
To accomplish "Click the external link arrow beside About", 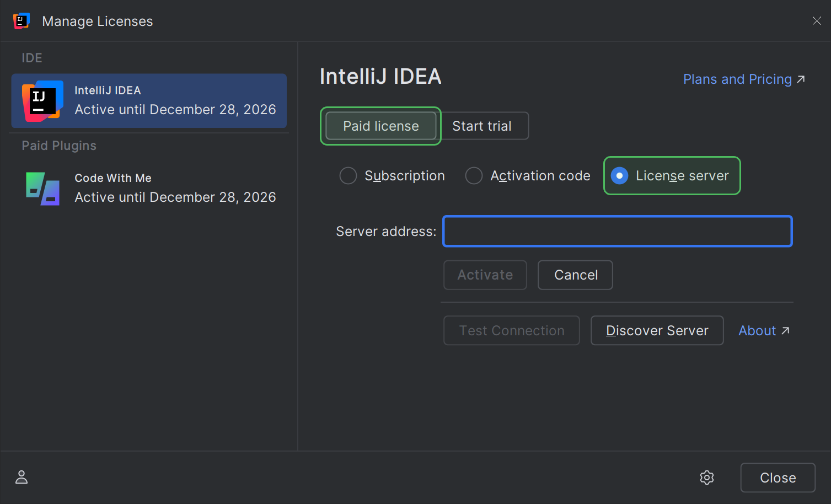I will (785, 330).
